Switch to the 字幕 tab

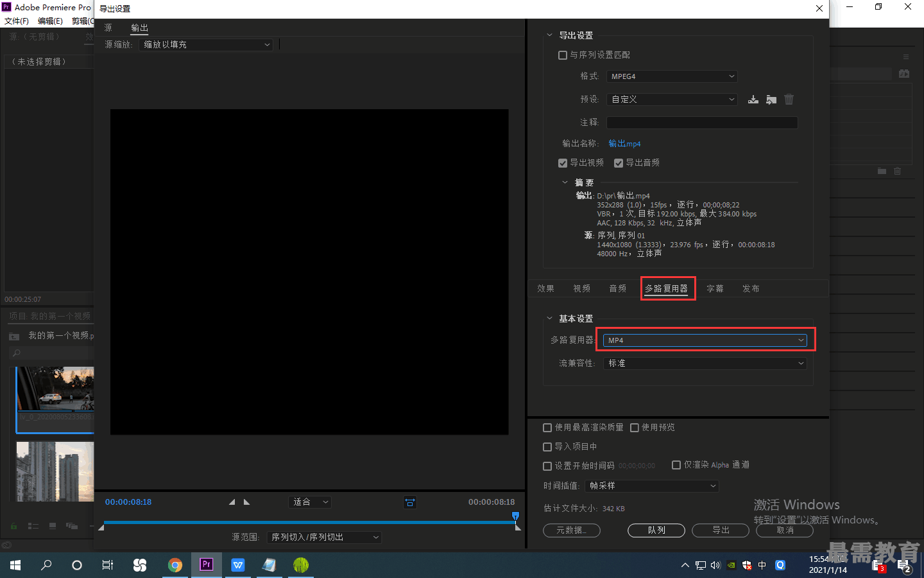click(x=715, y=289)
